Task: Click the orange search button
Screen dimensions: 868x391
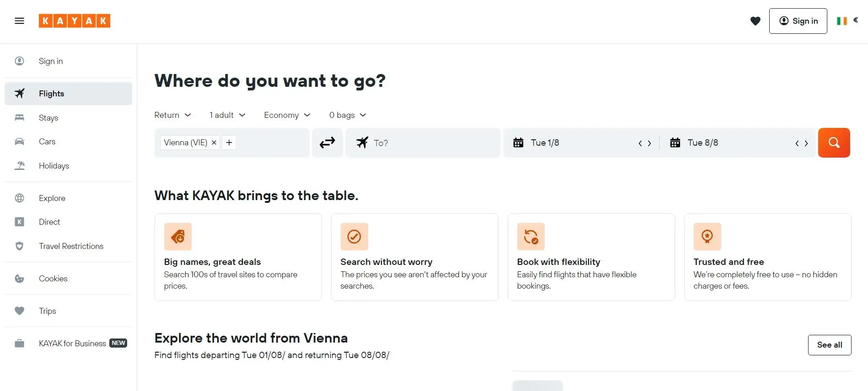Action: pos(834,143)
